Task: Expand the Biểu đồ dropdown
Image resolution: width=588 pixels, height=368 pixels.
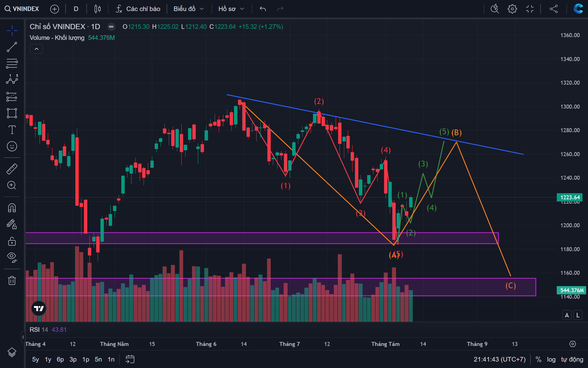Action: (x=189, y=9)
